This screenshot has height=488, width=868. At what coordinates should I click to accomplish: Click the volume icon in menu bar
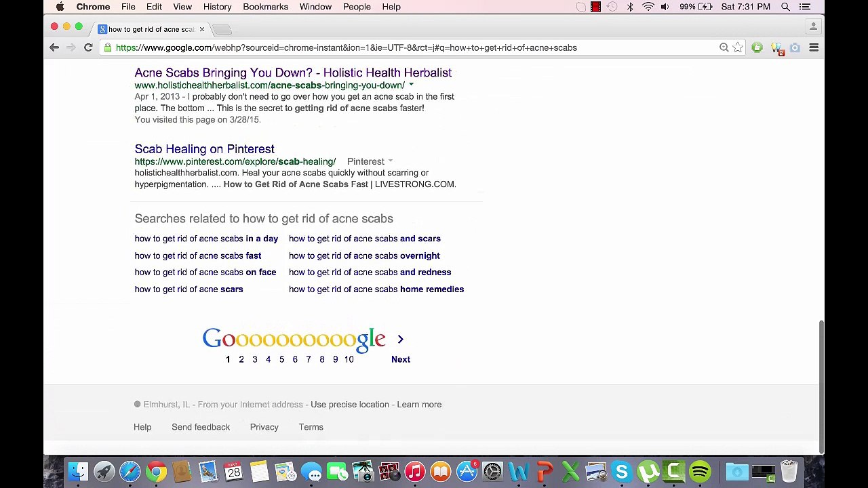665,7
